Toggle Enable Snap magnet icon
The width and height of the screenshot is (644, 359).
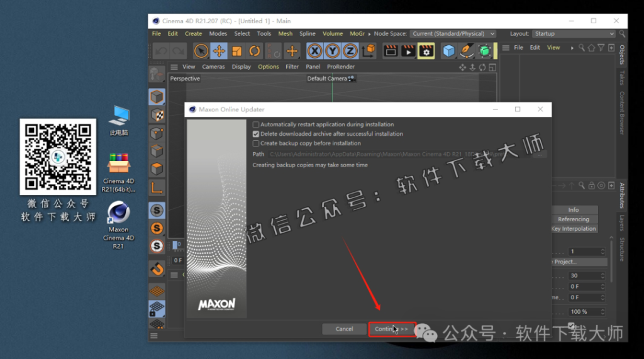(157, 269)
